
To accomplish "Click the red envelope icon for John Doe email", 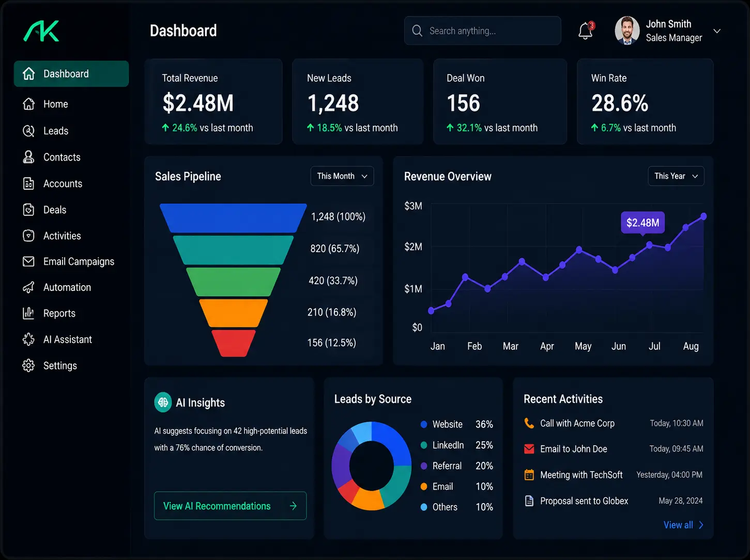I will click(x=529, y=449).
